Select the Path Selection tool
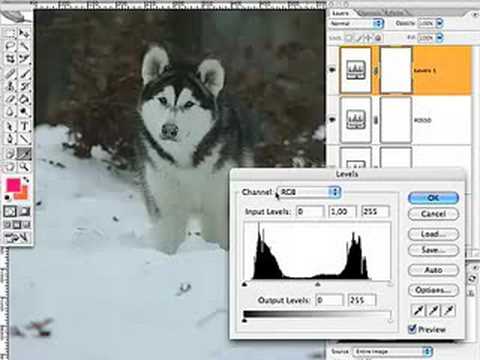This screenshot has height=360, width=480. pos(10,126)
